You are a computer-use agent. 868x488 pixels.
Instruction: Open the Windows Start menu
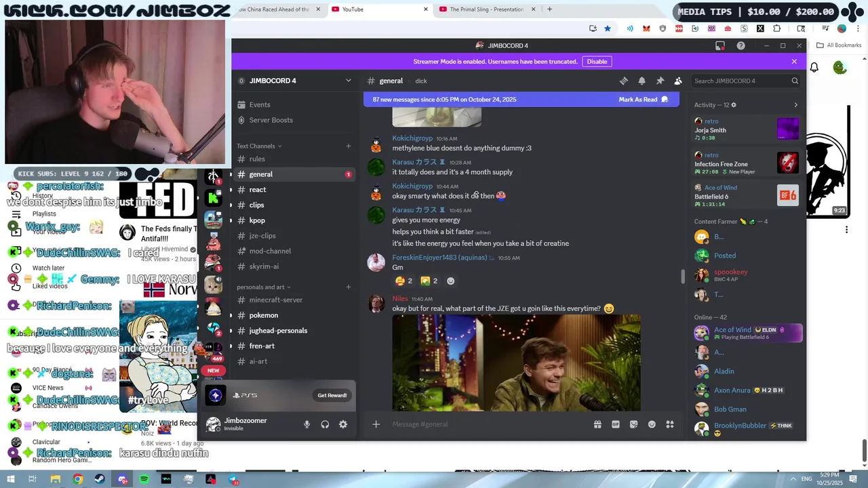12,479
